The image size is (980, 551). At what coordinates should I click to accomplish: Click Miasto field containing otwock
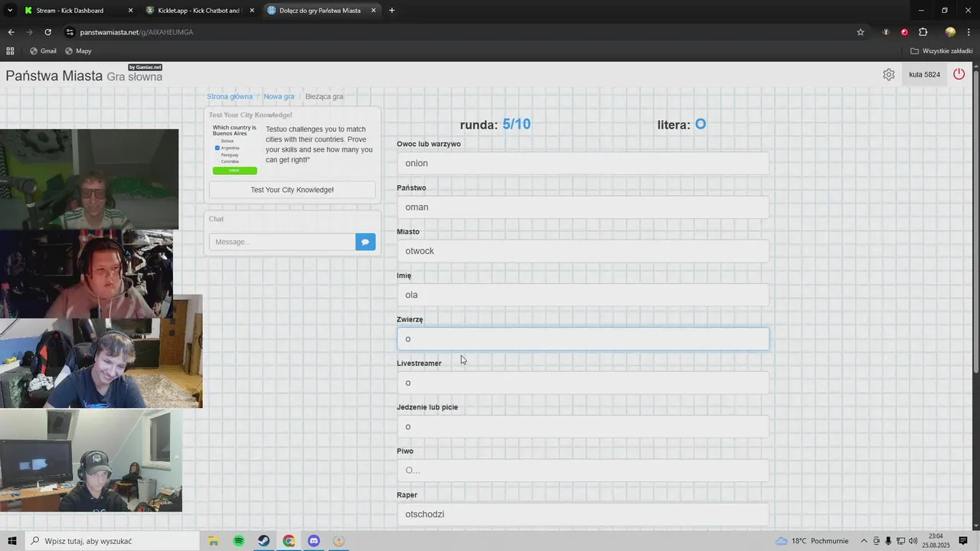pyautogui.click(x=583, y=251)
